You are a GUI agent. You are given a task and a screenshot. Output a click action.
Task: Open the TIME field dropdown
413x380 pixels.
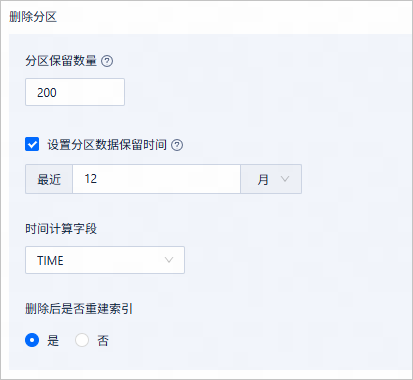pos(105,260)
